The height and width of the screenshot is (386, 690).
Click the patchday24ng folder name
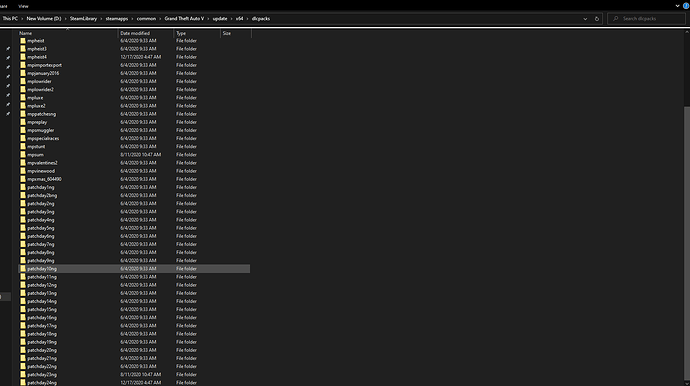pos(42,383)
